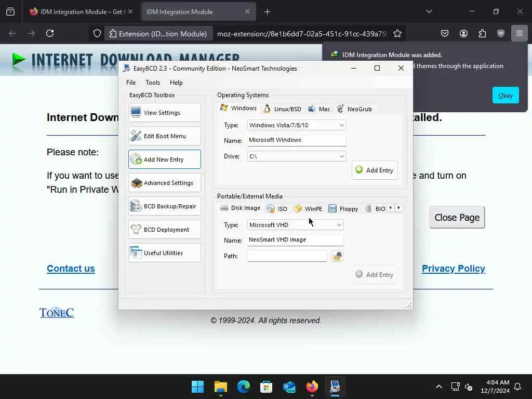This screenshot has height=399, width=532.
Task: Click the EasyBCD window resize grip
Action: 409,305
